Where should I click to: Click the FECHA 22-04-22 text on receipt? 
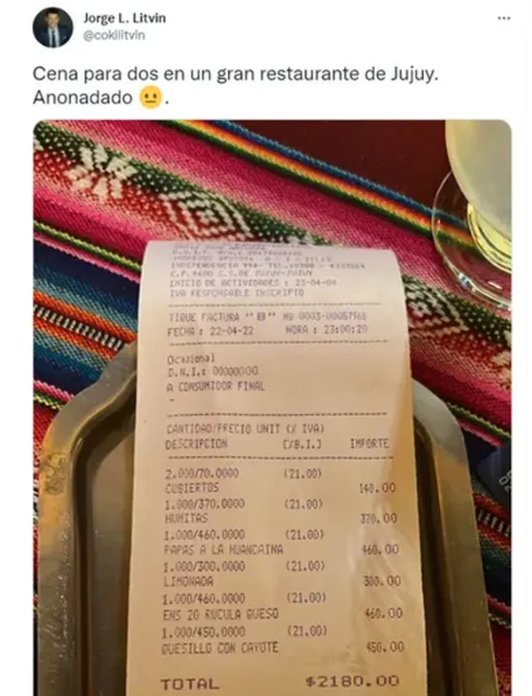pyautogui.click(x=210, y=332)
